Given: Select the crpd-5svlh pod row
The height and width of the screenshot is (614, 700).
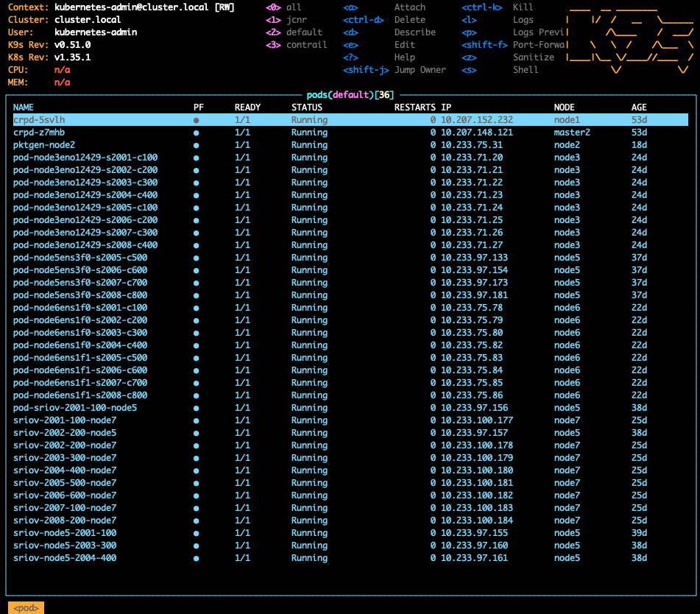Looking at the screenshot, I should click(350, 120).
